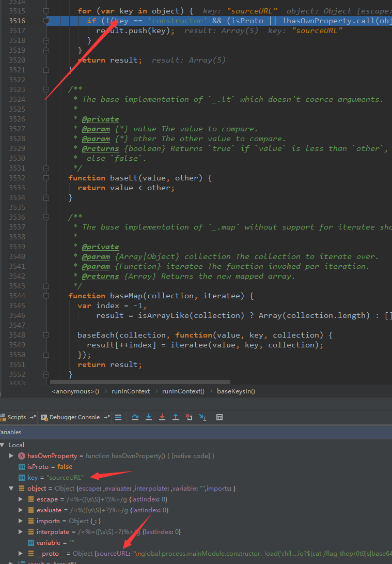
Task: Toggle code fold marker at line 3515
Action: [46, 11]
